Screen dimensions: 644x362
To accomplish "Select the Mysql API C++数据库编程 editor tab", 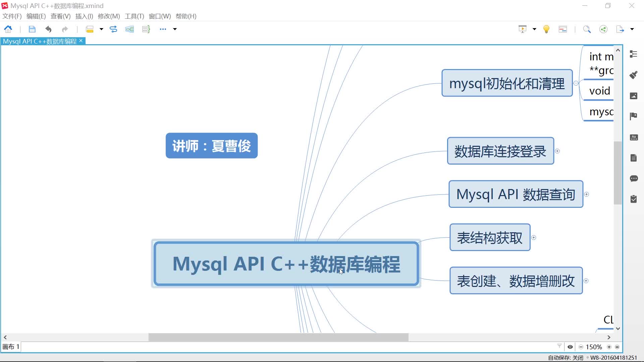I will point(40,41).
